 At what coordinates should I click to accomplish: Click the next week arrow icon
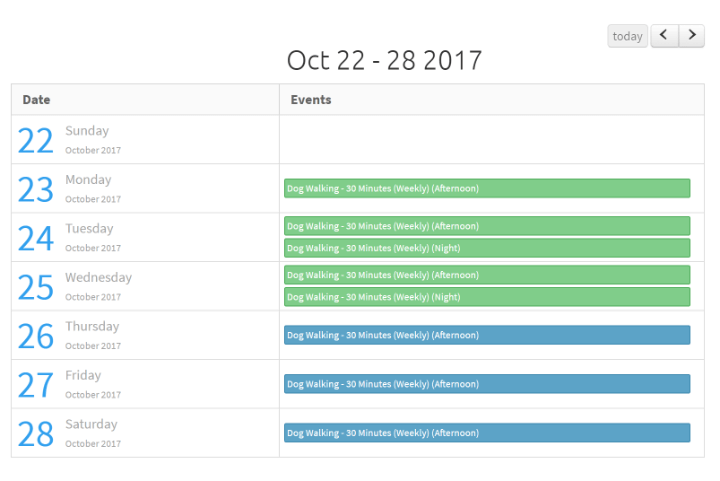pos(692,35)
